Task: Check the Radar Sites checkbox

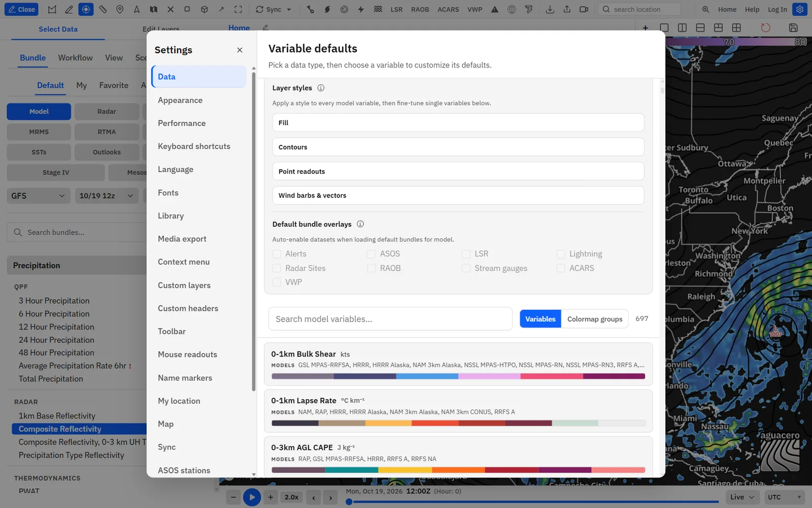Action: pyautogui.click(x=277, y=268)
